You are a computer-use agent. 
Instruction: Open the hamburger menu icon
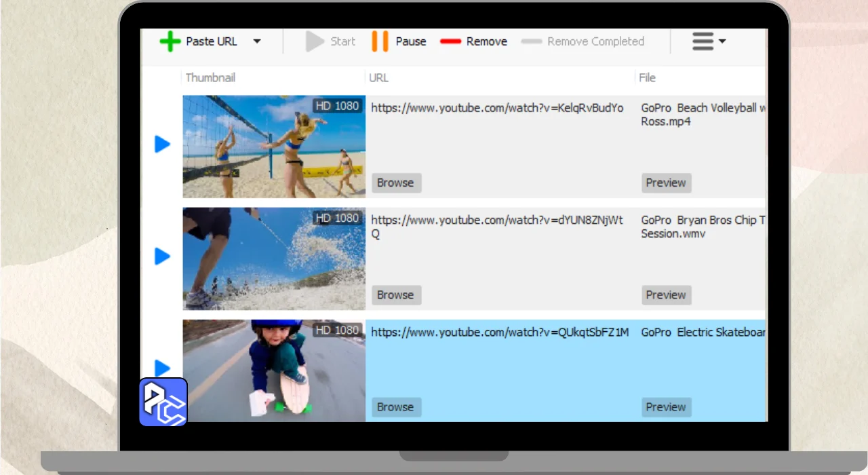(x=703, y=41)
